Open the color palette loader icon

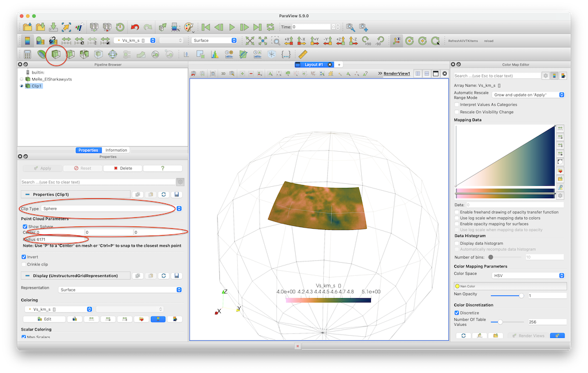pyautogui.click(x=189, y=27)
